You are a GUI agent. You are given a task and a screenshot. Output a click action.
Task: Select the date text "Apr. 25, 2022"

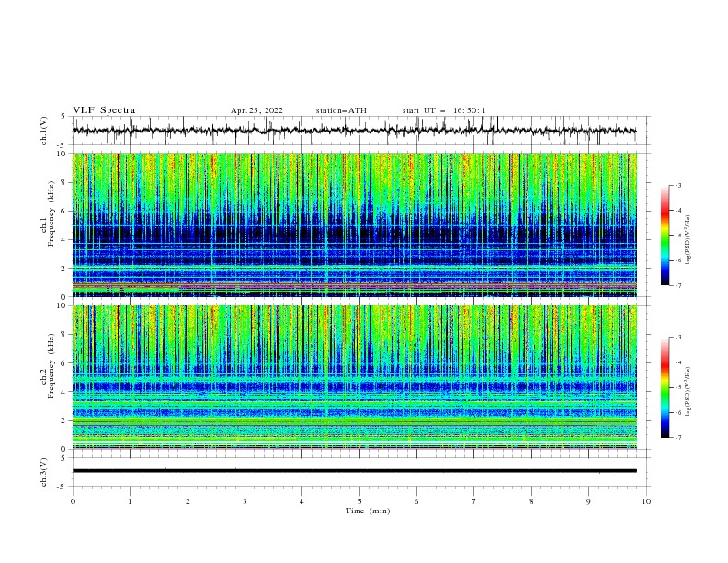tap(256, 110)
